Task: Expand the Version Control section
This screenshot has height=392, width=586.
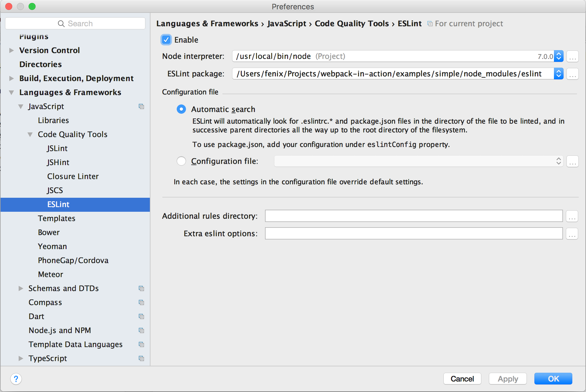Action: (11, 50)
